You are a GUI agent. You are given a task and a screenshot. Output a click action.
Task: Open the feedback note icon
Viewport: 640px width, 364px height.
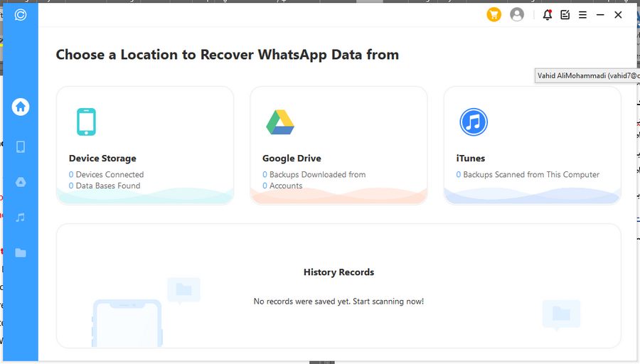click(x=565, y=14)
